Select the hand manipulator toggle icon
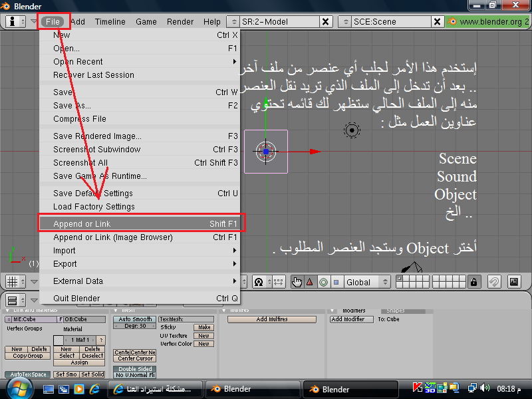This screenshot has width=532, height=399. [x=297, y=282]
